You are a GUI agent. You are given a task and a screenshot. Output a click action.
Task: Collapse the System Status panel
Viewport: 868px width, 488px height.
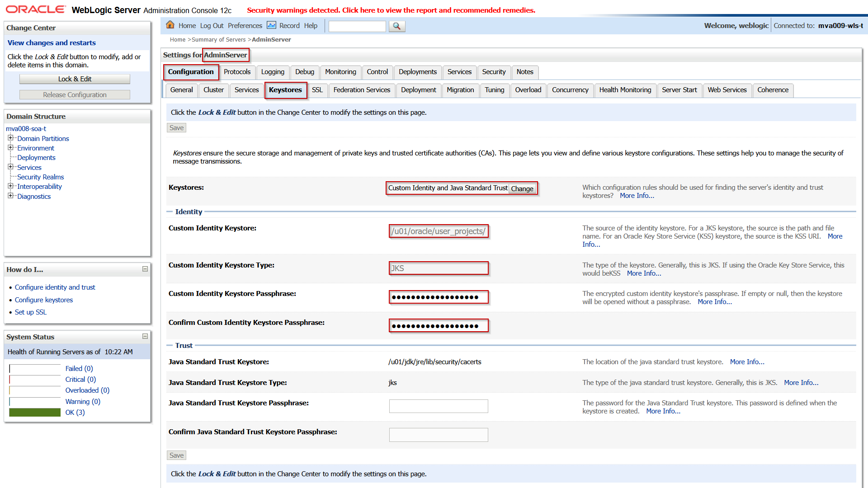pos(145,336)
